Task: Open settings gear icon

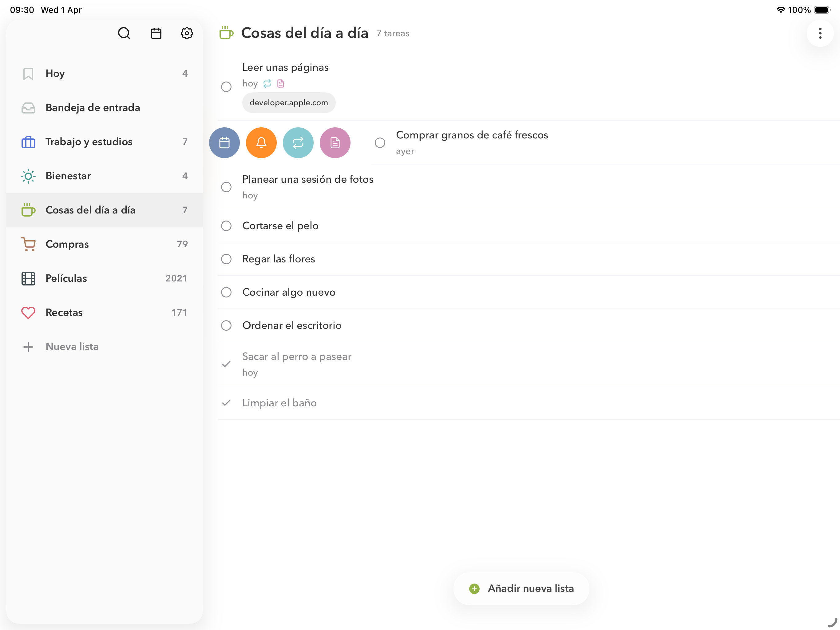Action: coord(186,34)
